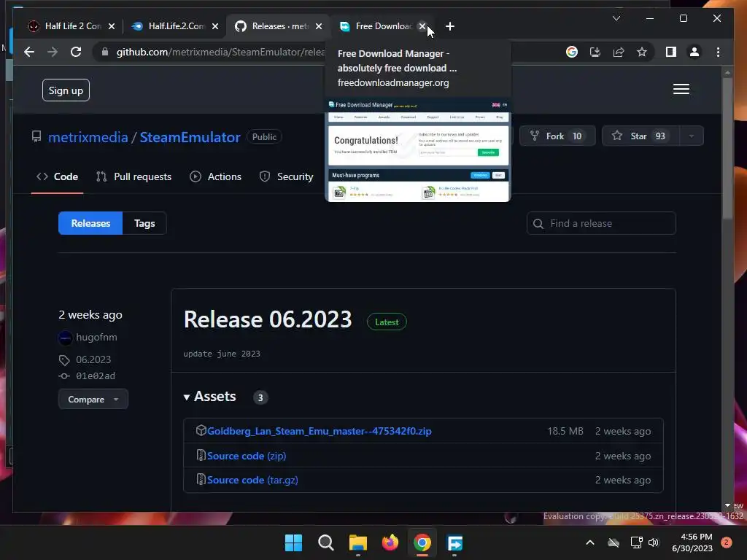Click the Sign up button
This screenshot has height=560, width=747.
[66, 90]
